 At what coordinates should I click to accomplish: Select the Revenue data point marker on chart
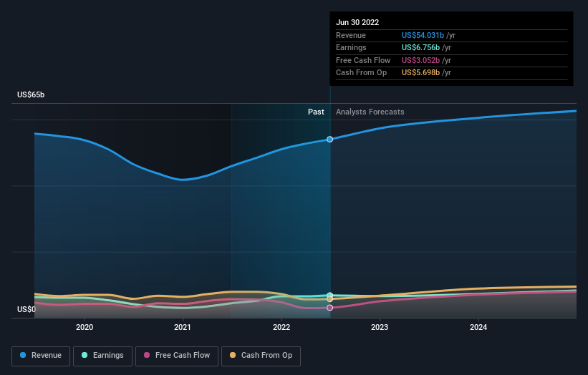pos(329,140)
